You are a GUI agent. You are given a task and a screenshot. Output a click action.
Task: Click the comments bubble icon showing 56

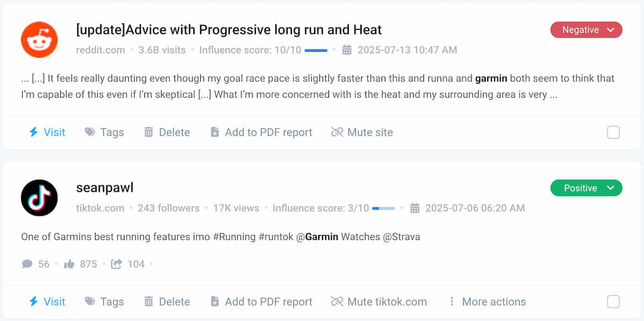(27, 264)
